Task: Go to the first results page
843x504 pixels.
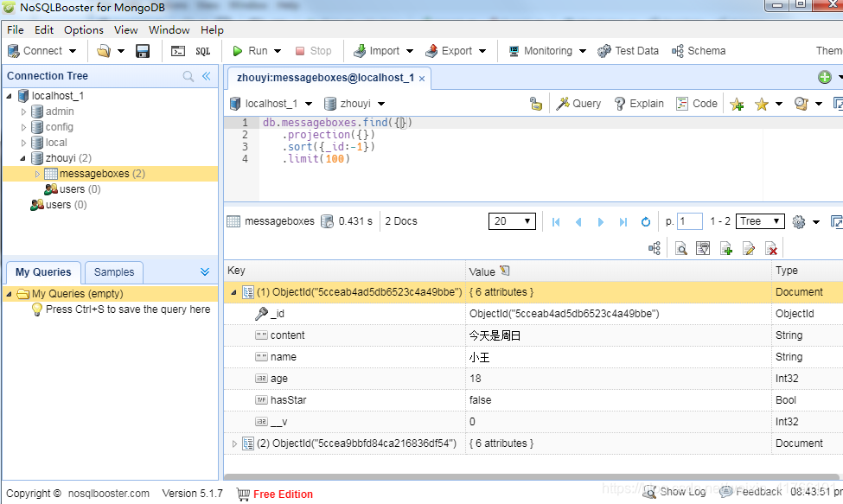Action: click(556, 222)
